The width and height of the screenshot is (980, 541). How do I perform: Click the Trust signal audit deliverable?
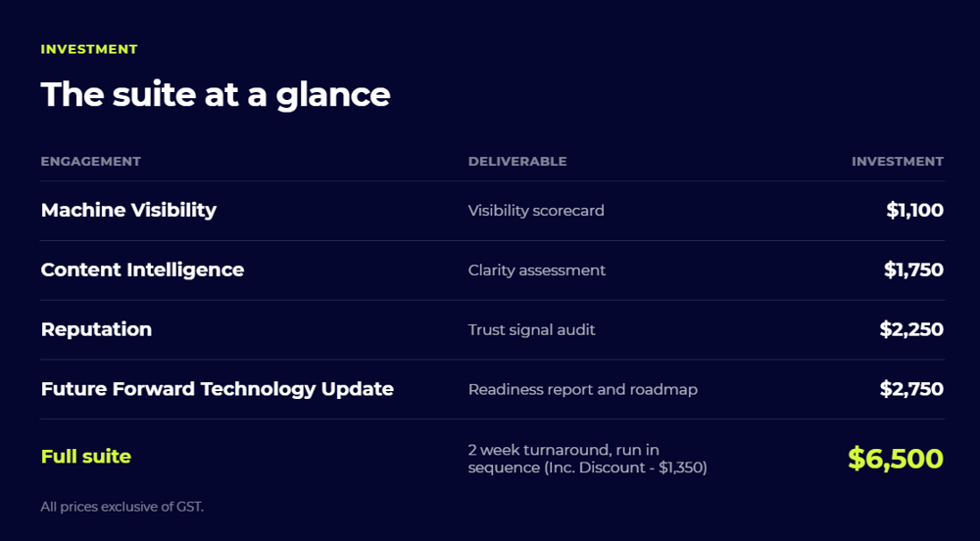click(x=531, y=330)
